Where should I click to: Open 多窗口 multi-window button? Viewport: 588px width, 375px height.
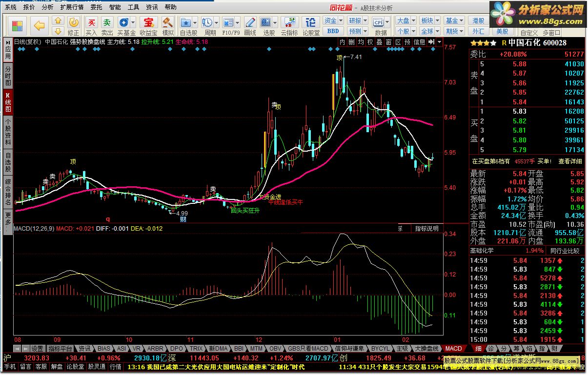551,33
